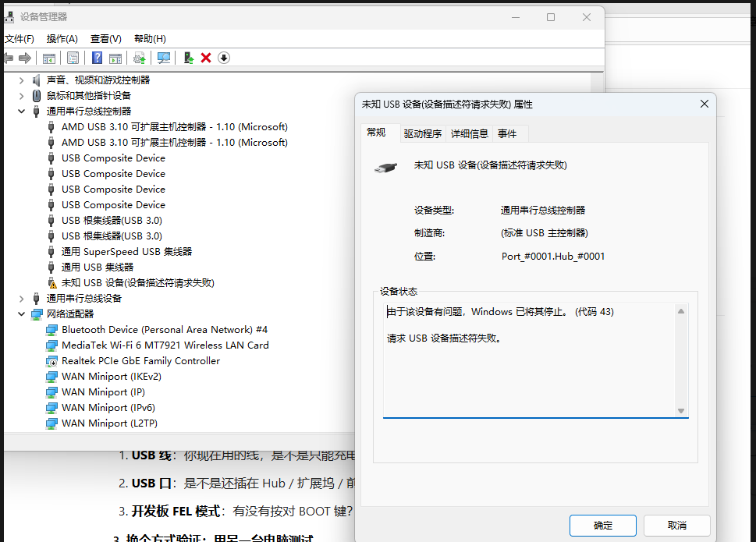Click the back navigation arrow icon
The width and height of the screenshot is (756, 542).
click(x=9, y=58)
